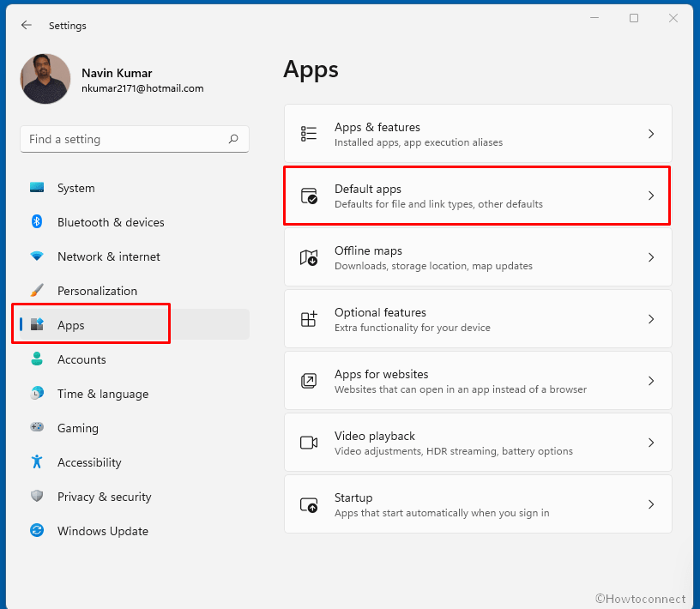Click the Startup icon
The width and height of the screenshot is (700, 609).
tap(309, 504)
